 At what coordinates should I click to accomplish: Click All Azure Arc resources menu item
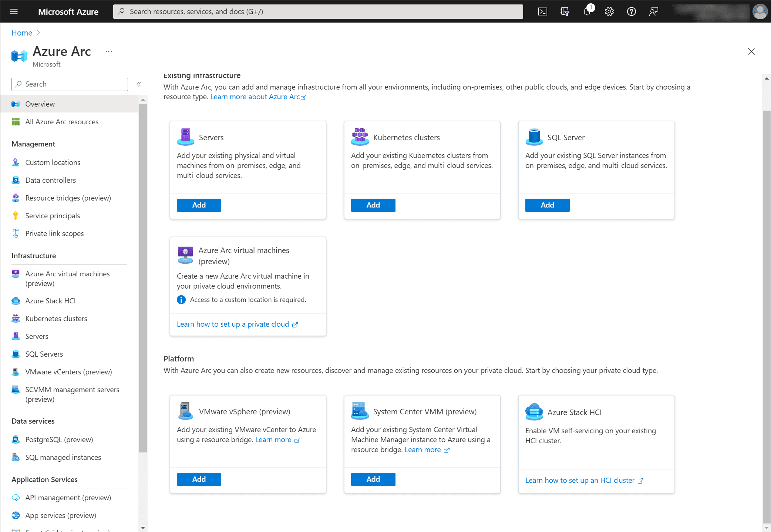[61, 121]
